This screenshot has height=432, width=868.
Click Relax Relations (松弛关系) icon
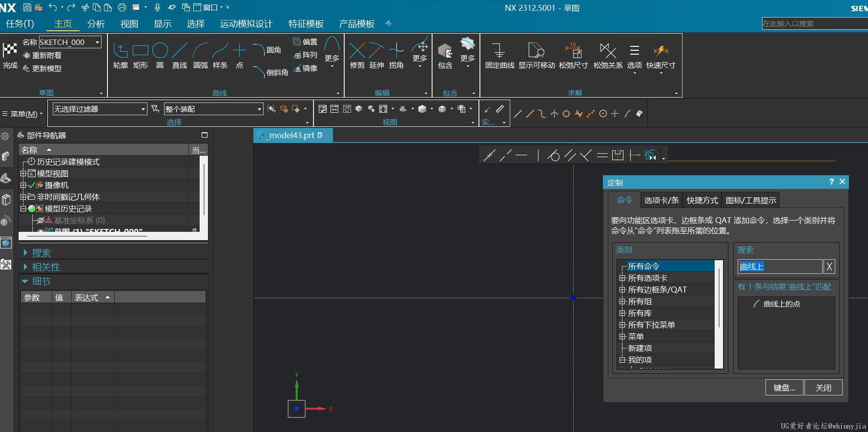608,51
